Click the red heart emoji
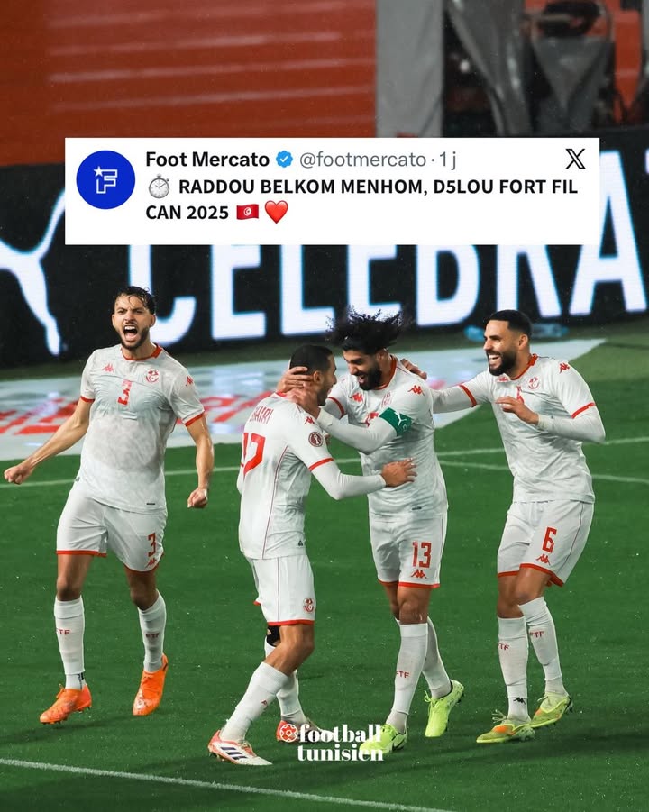649x812 pixels. pyautogui.click(x=276, y=212)
